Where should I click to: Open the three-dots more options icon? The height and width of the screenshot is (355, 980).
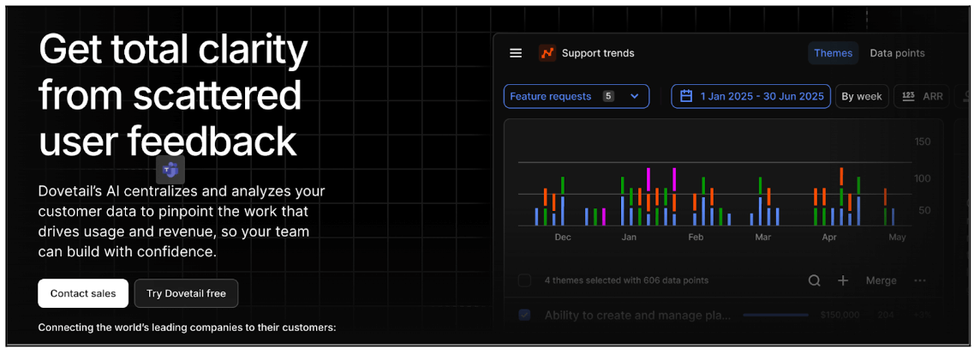(x=920, y=280)
